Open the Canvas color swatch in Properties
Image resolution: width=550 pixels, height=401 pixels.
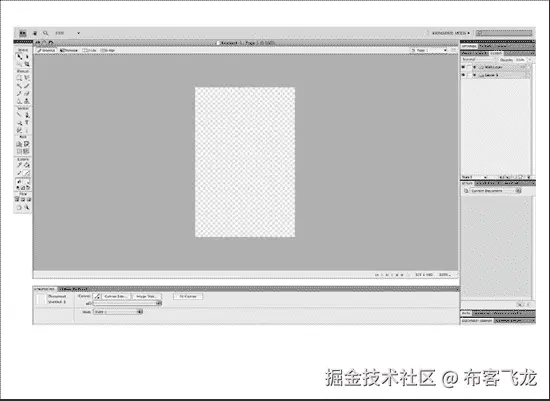[97, 296]
